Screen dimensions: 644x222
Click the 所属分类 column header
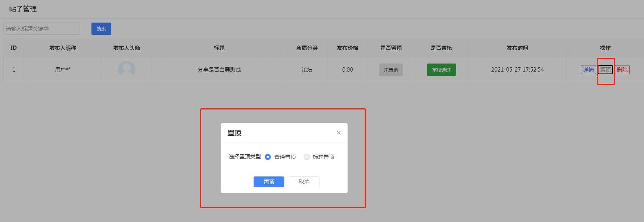click(x=307, y=48)
